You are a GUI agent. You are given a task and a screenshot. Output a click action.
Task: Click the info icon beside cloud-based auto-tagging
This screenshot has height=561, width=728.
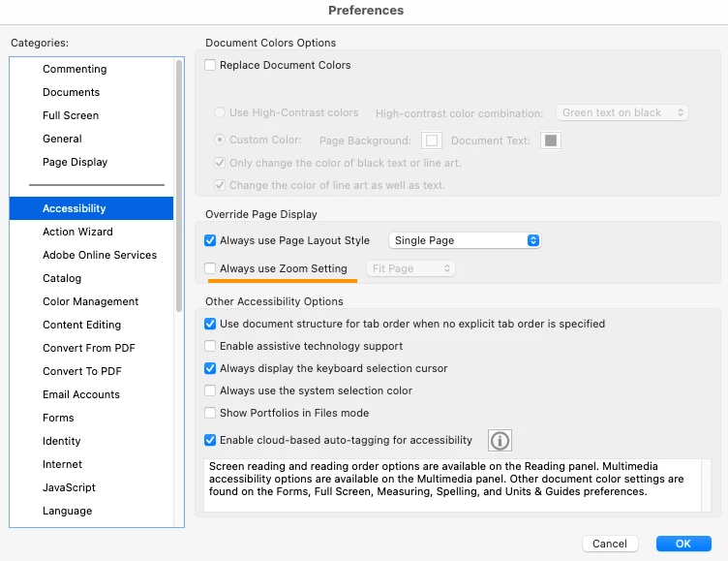pyautogui.click(x=500, y=440)
